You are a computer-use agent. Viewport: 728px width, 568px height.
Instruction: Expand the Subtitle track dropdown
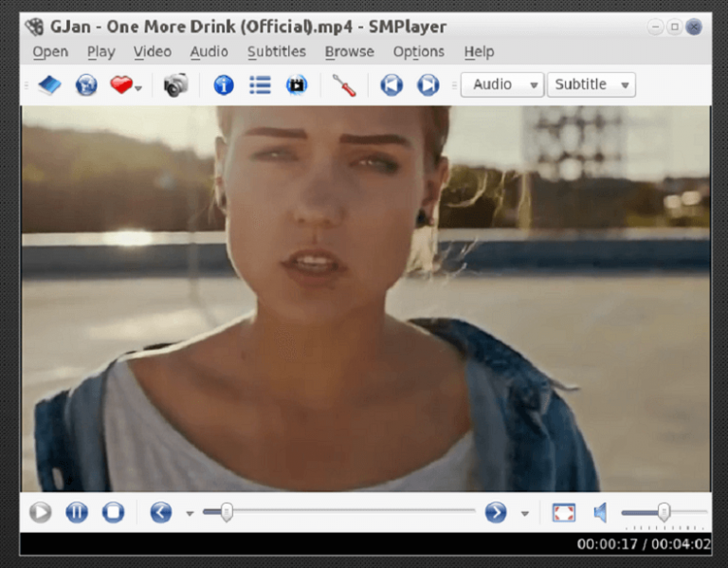click(591, 84)
